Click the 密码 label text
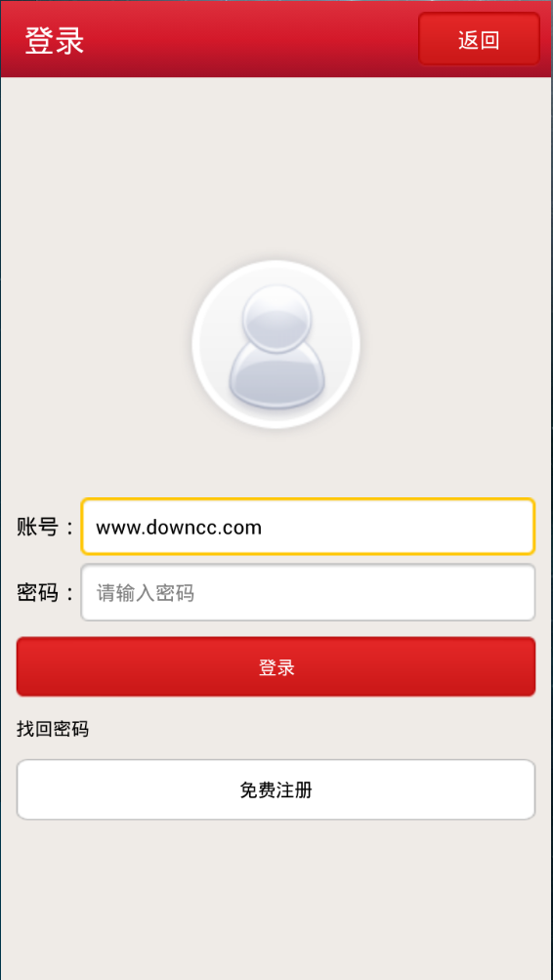553x980 pixels. (37, 593)
